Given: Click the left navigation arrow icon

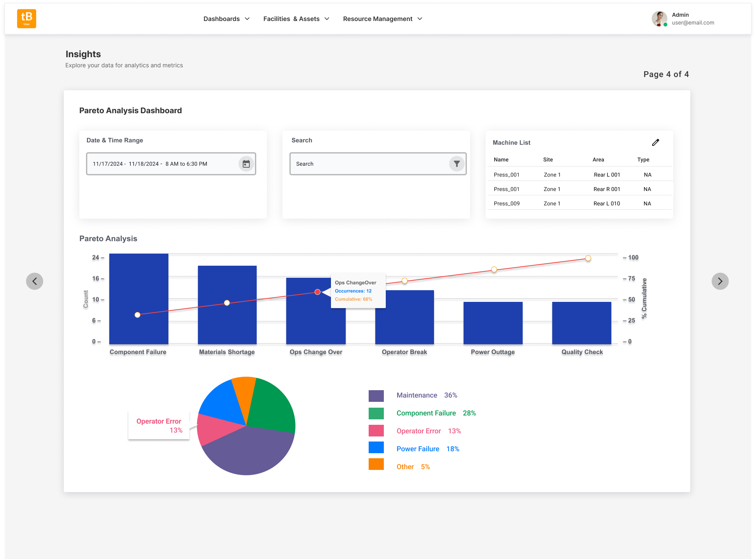Looking at the screenshot, I should (35, 281).
